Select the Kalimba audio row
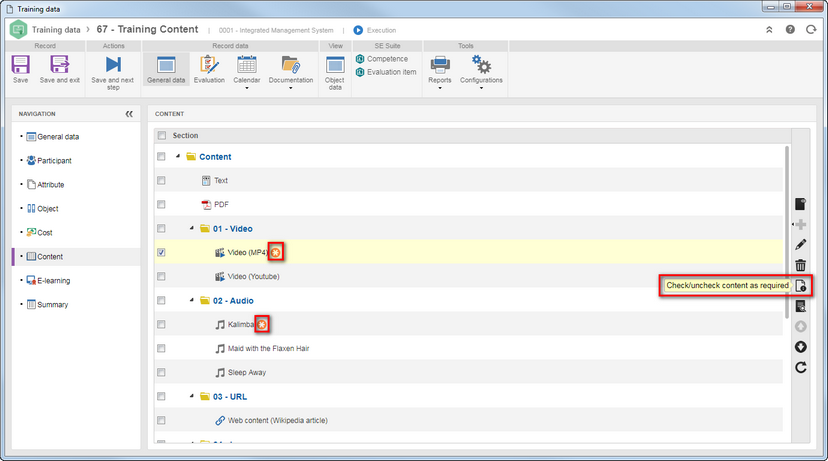The height and width of the screenshot is (461, 828). tap(468, 325)
